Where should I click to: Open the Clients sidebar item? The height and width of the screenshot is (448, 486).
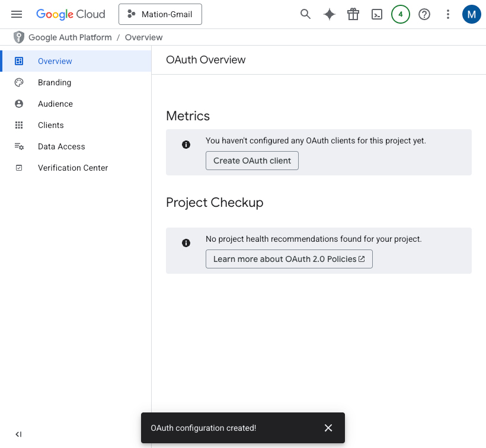tap(76, 125)
